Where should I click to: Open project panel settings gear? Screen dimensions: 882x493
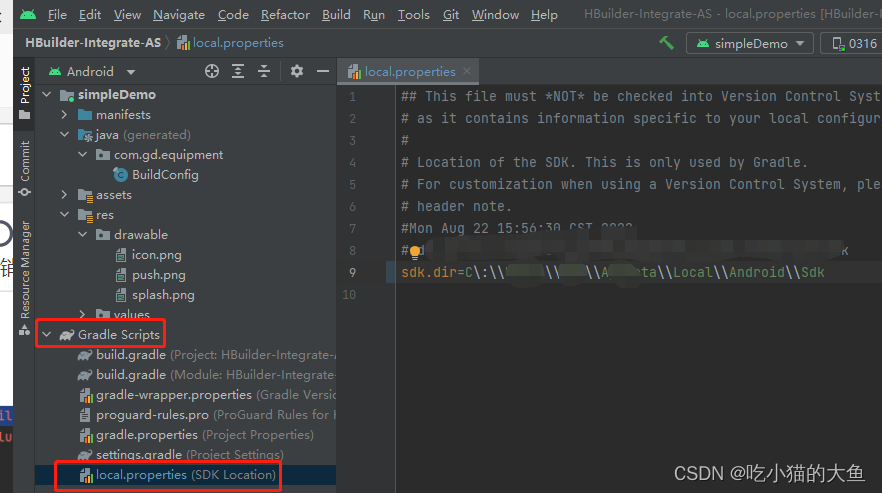tap(296, 71)
